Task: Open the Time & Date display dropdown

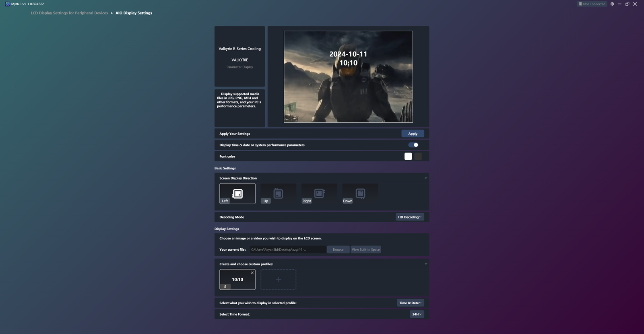Action: pyautogui.click(x=410, y=303)
